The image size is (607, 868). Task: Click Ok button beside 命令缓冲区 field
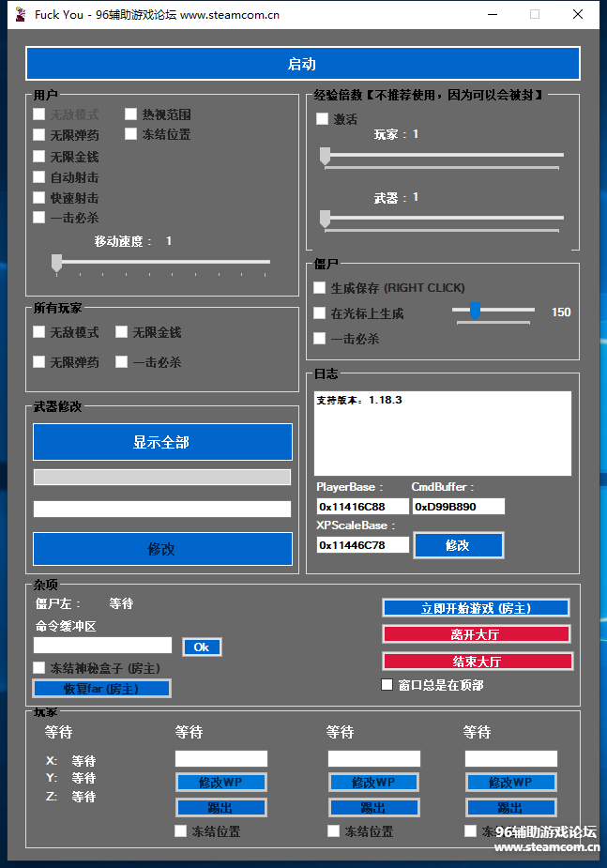click(x=202, y=647)
